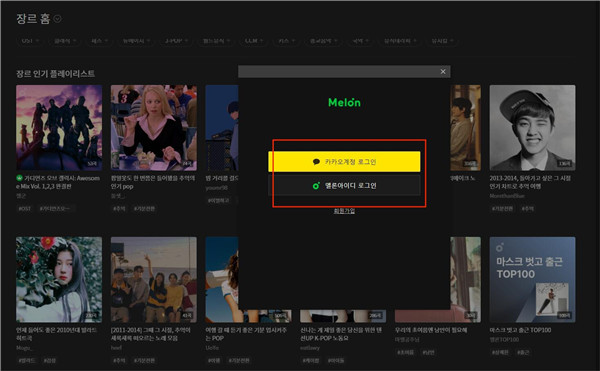Click the #발라드 hashtag
600x371 pixels.
[x=27, y=360]
